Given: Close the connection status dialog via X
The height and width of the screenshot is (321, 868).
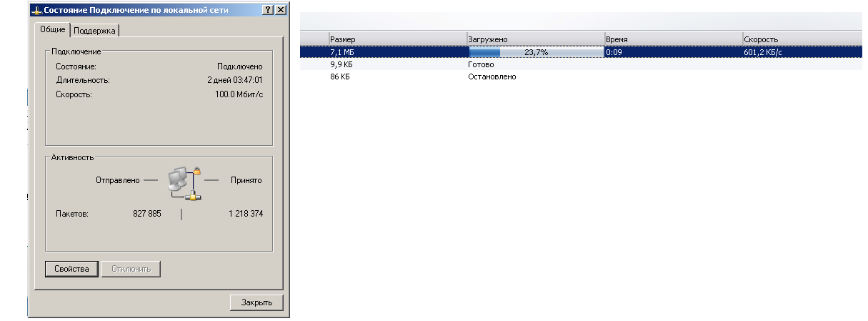Looking at the screenshot, I should pyautogui.click(x=281, y=10).
